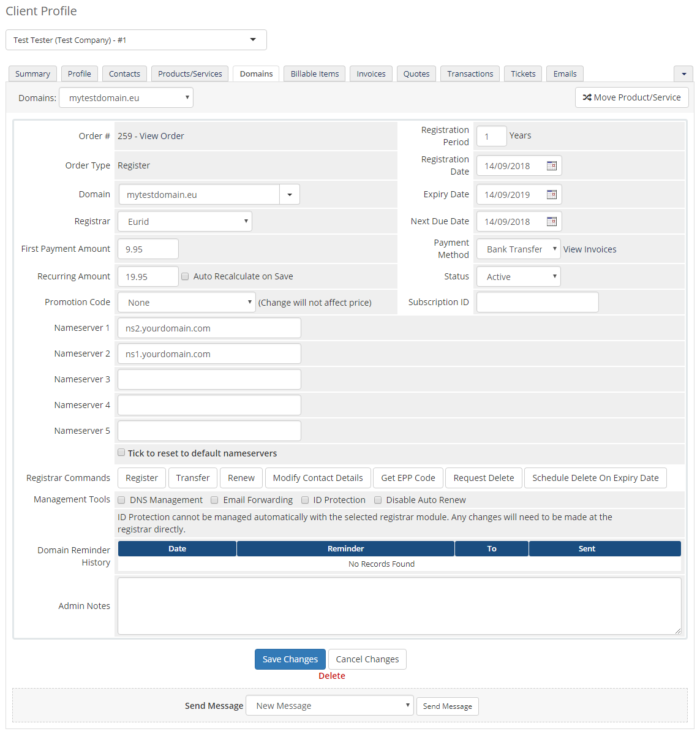Open the Registrar dropdown showing Eurid
The width and height of the screenshot is (700, 734).
[184, 221]
